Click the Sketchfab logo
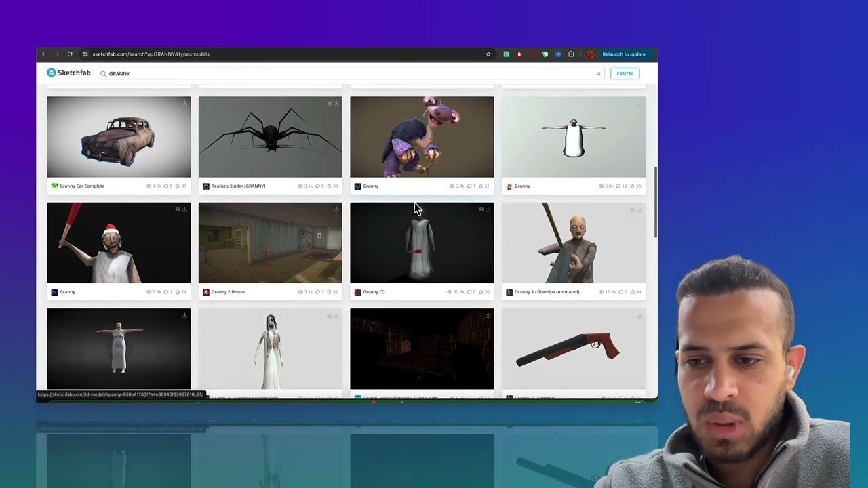Screen dimensions: 868x488 [x=68, y=73]
